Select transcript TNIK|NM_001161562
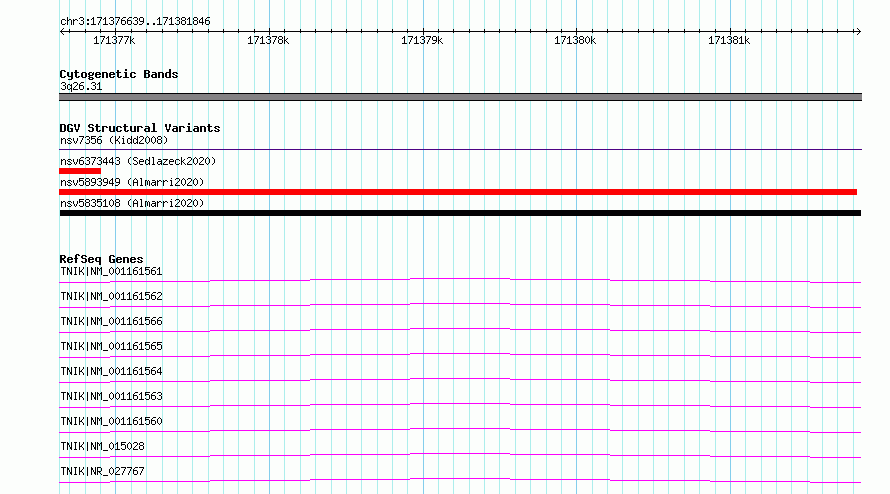This screenshot has height=494, width=890. [111, 296]
